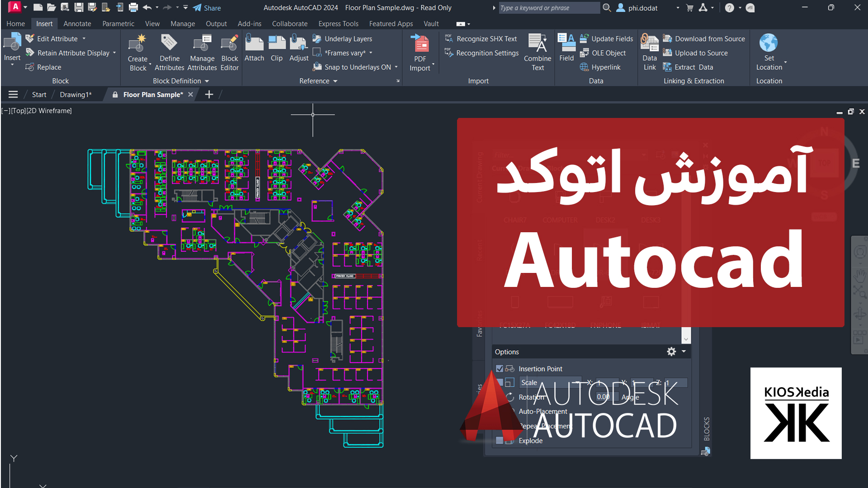868x488 pixels.
Task: Open the AutoCAD application menu logo
Action: pos(14,7)
